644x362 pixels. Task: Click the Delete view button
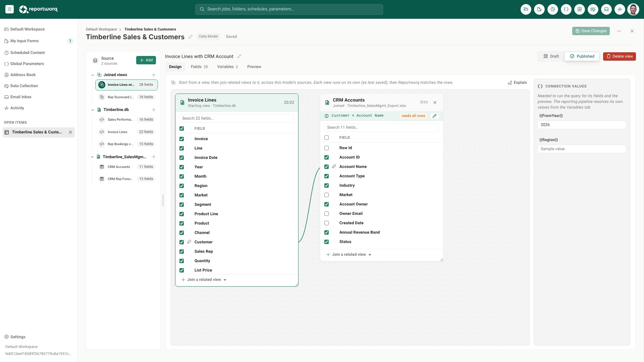coord(620,56)
